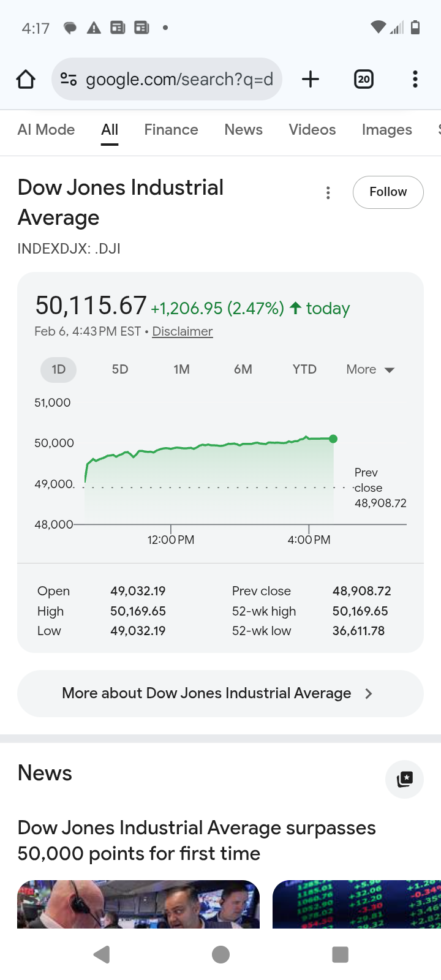Open the Disclaimer link
441x980 pixels.
pos(183,331)
